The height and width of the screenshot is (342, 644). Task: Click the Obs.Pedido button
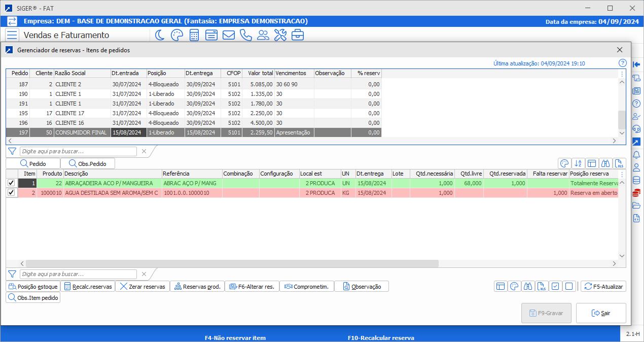point(87,163)
